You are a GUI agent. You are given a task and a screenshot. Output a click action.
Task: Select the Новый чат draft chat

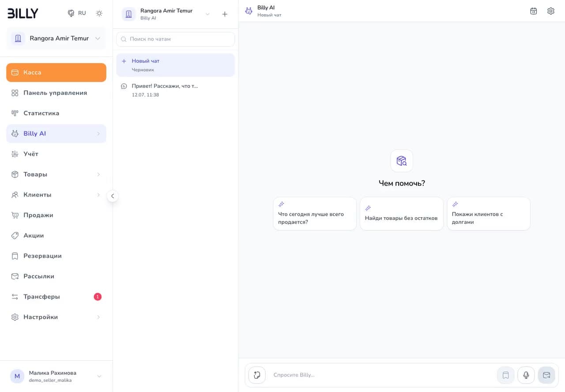click(176, 65)
